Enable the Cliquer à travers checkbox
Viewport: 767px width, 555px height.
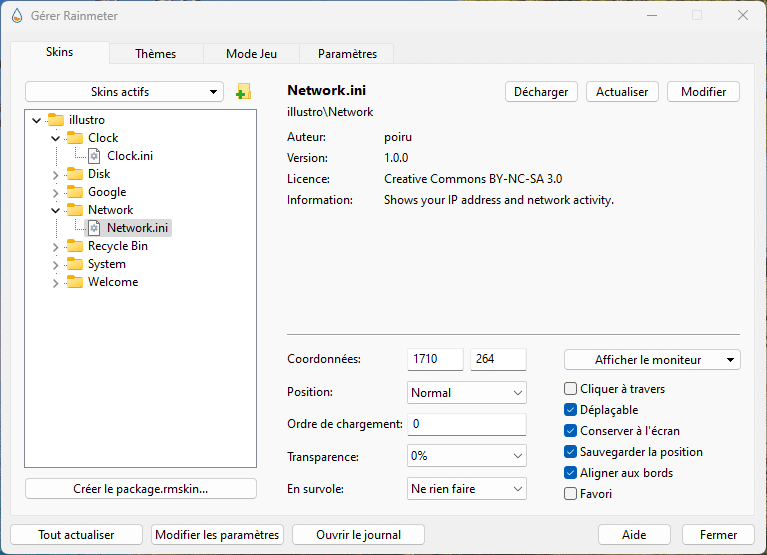coord(571,389)
